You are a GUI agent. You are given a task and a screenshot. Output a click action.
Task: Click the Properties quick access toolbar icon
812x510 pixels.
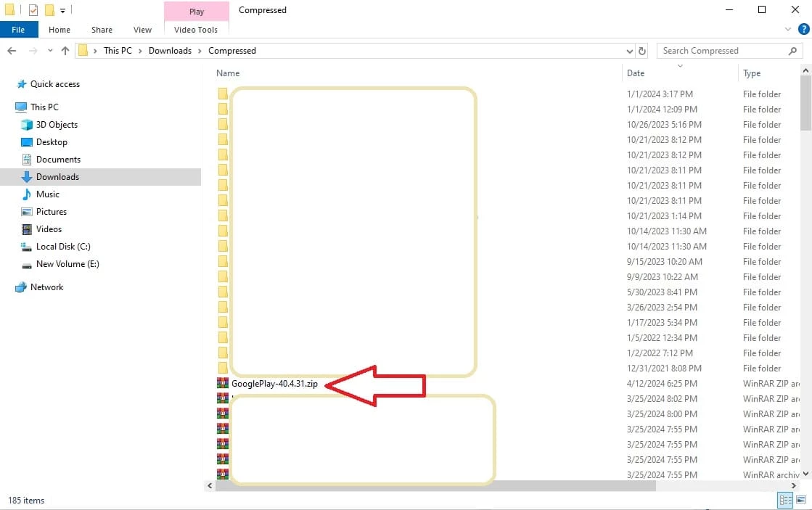pyautogui.click(x=33, y=10)
